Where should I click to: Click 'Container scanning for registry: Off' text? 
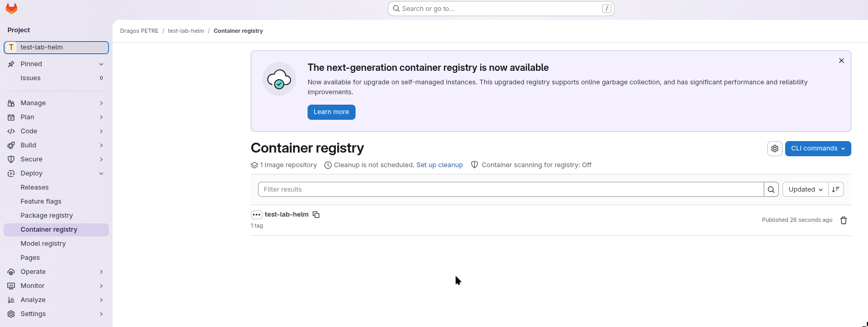point(536,165)
